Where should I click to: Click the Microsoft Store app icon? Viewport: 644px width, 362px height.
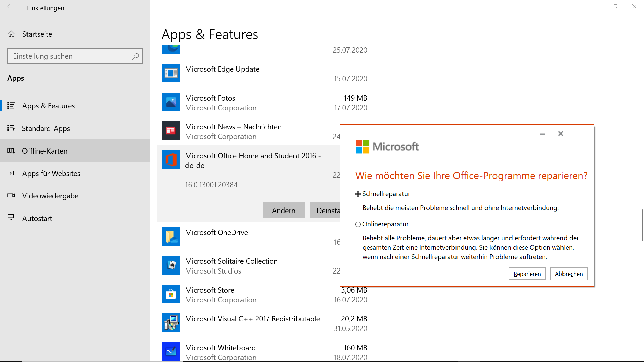coord(171,294)
